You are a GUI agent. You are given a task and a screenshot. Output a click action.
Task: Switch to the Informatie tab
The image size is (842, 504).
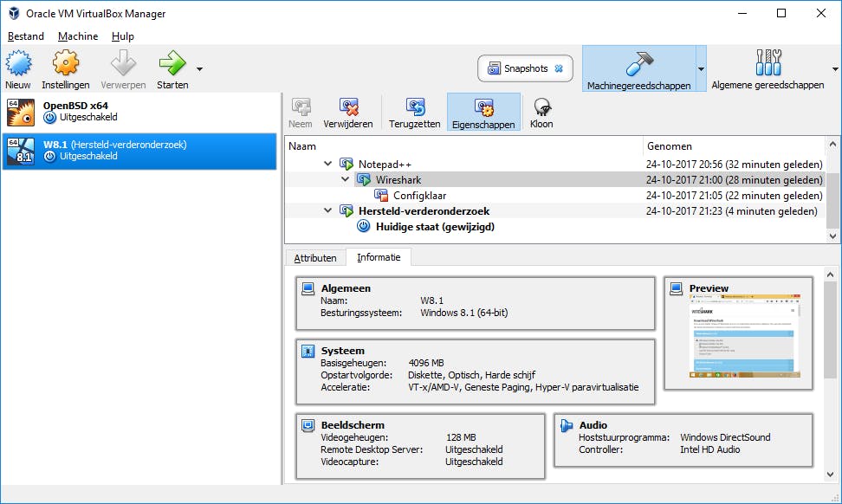[x=379, y=257]
